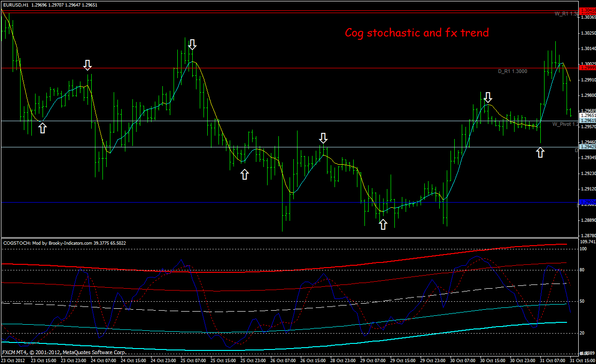Click the current price tag 1.29651

pos(588,115)
